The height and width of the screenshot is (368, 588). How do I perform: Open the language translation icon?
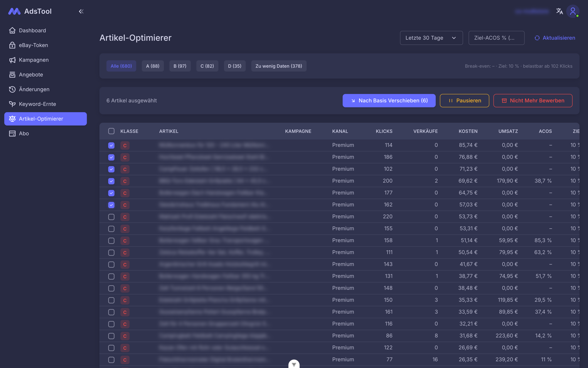[559, 11]
